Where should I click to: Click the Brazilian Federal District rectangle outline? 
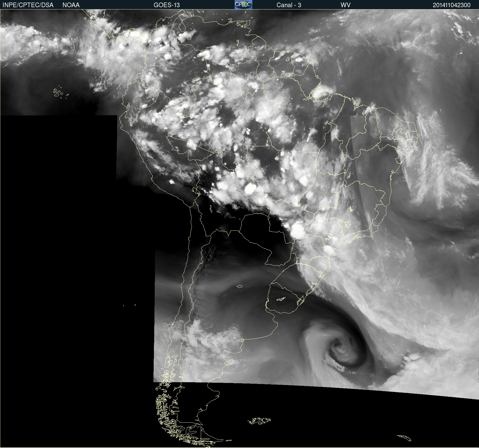[x=334, y=190]
